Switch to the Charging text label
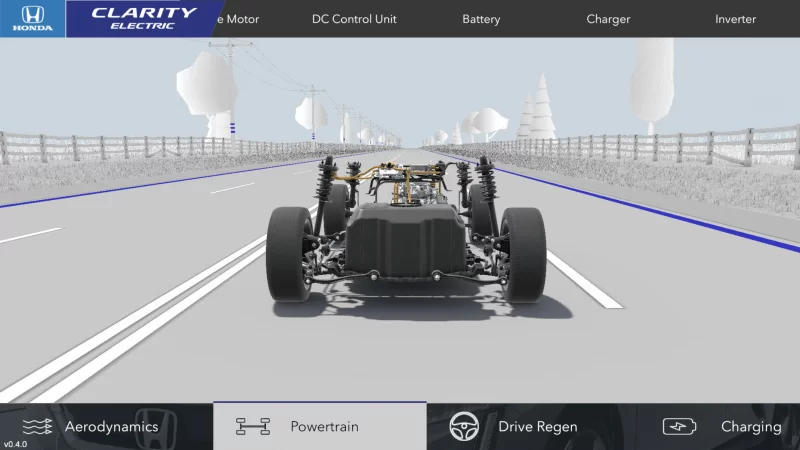800x450 pixels. point(751,427)
